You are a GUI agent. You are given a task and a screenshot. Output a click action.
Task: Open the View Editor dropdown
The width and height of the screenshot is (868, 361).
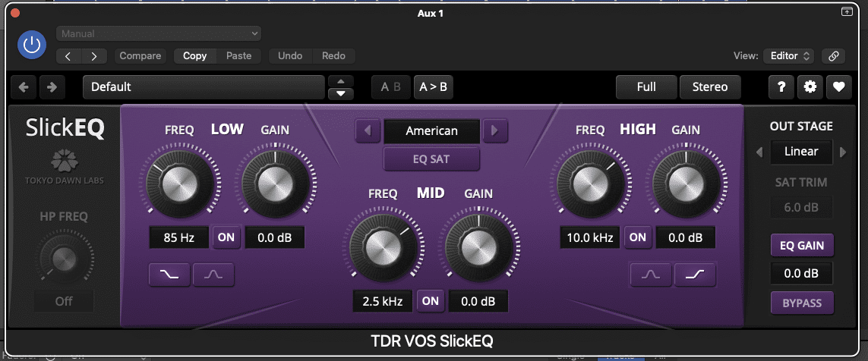(x=788, y=56)
